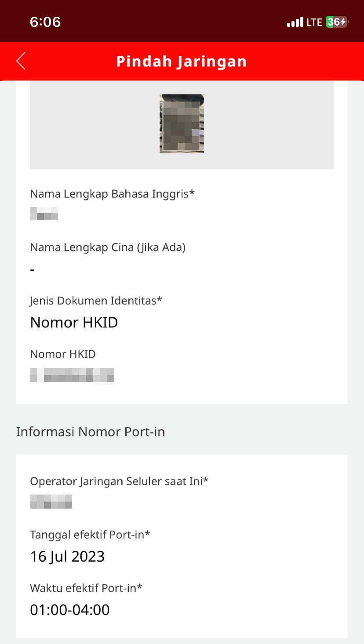Tap the Informasi Nomor Port-in heading
The width and height of the screenshot is (364, 644).
coord(91,432)
